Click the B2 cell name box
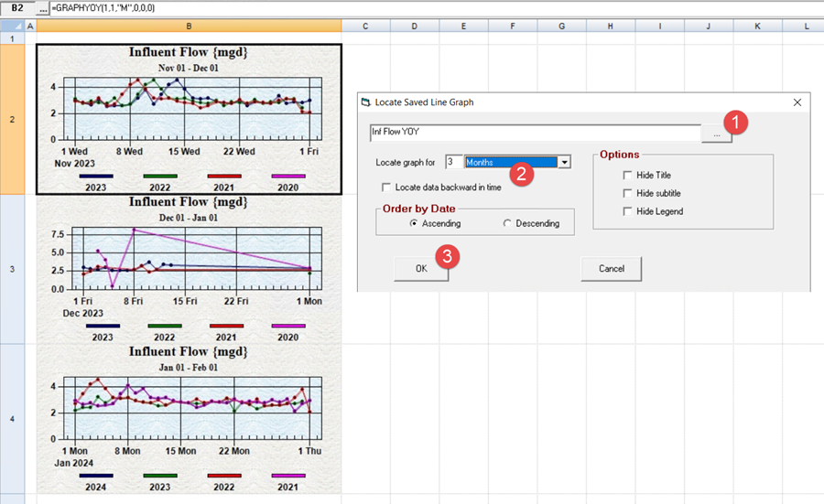824x504 pixels. tap(17, 7)
